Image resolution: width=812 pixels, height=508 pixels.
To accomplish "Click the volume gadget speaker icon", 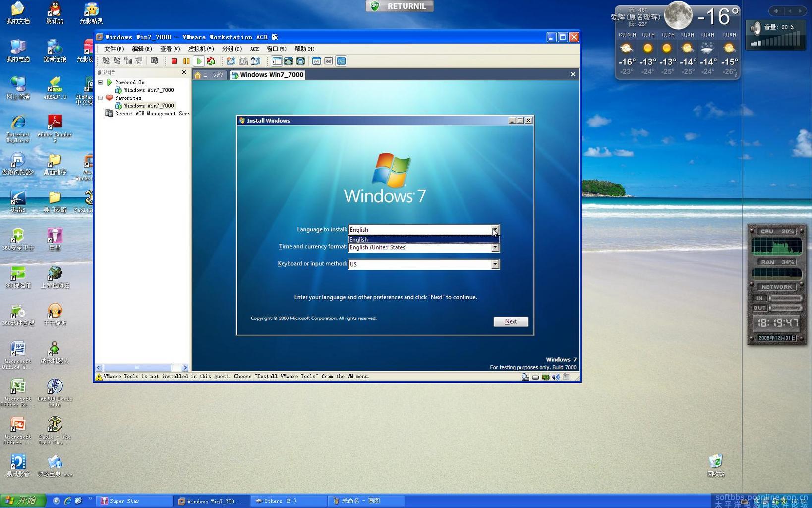I will [x=755, y=28].
